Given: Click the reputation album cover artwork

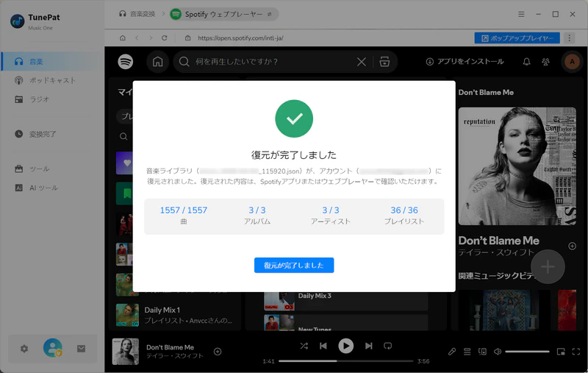Looking at the screenshot, I should pos(517,166).
